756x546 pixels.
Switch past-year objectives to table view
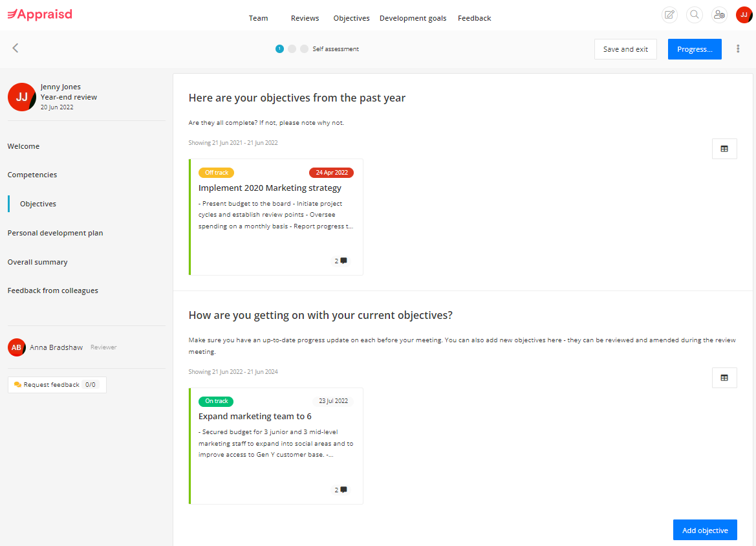click(x=724, y=149)
